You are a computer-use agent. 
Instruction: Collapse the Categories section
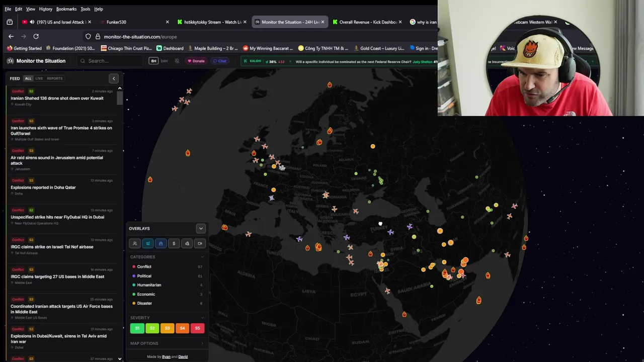point(202,257)
